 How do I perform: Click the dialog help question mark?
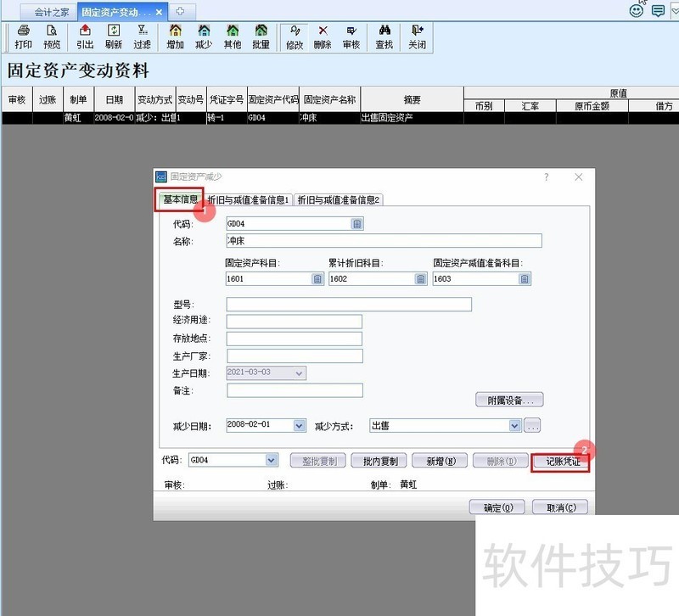[x=547, y=177]
